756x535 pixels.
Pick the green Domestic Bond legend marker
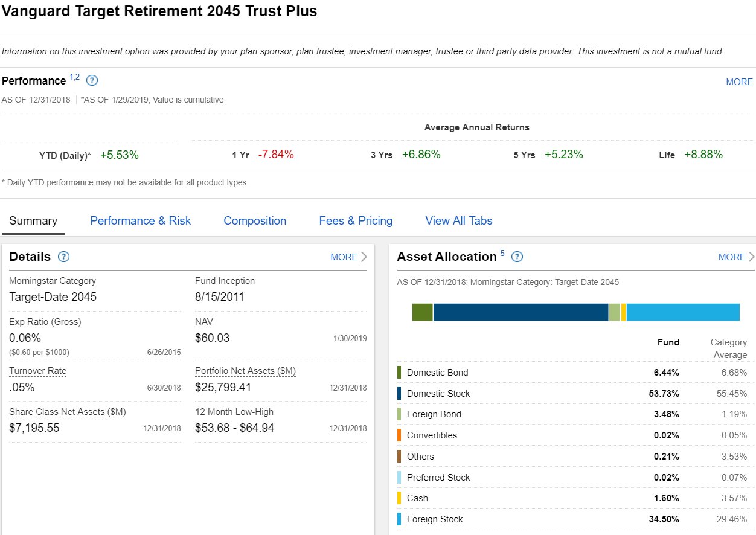(x=399, y=373)
